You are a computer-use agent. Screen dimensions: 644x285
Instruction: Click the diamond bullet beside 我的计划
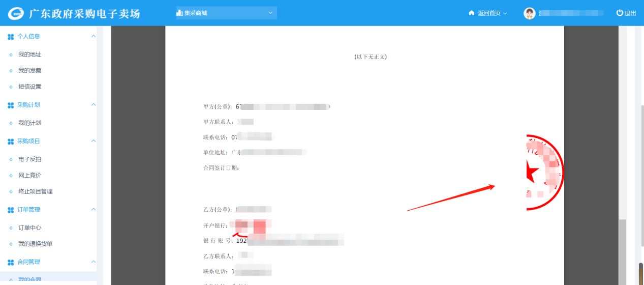tap(11, 123)
